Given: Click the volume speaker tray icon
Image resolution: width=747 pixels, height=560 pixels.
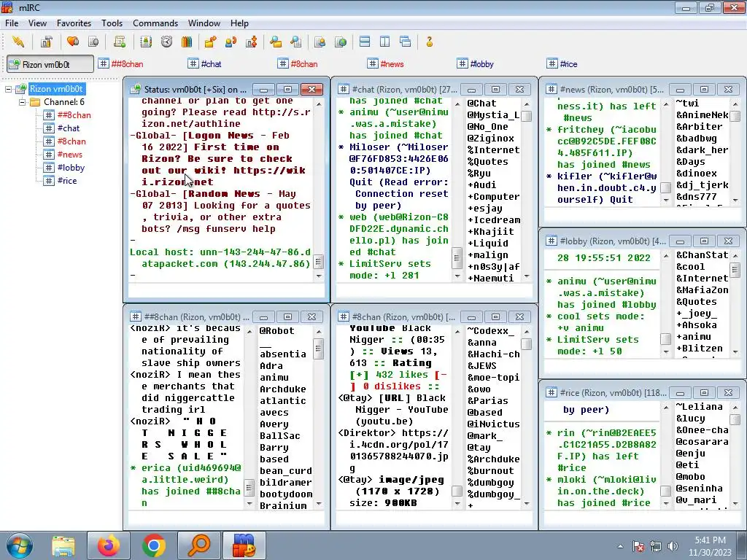Looking at the screenshot, I should click(673, 546).
